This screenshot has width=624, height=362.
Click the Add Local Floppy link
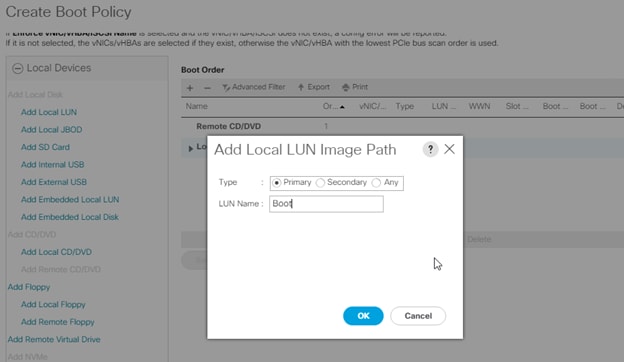pyautogui.click(x=53, y=305)
